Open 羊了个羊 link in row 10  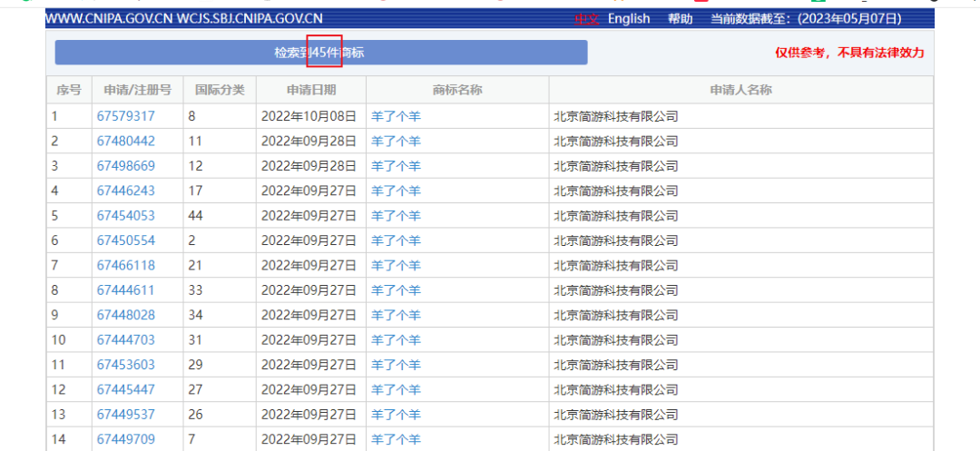397,339
